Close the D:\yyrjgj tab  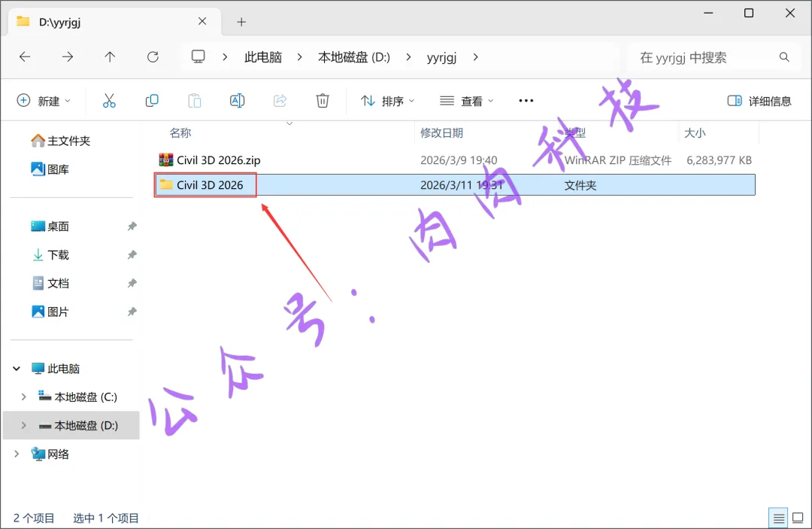pyautogui.click(x=202, y=21)
